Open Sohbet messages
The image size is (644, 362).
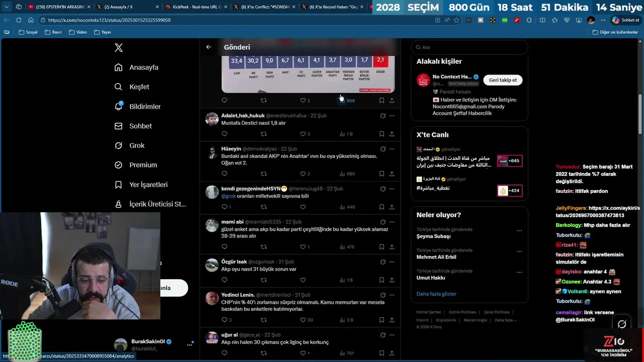[133, 126]
